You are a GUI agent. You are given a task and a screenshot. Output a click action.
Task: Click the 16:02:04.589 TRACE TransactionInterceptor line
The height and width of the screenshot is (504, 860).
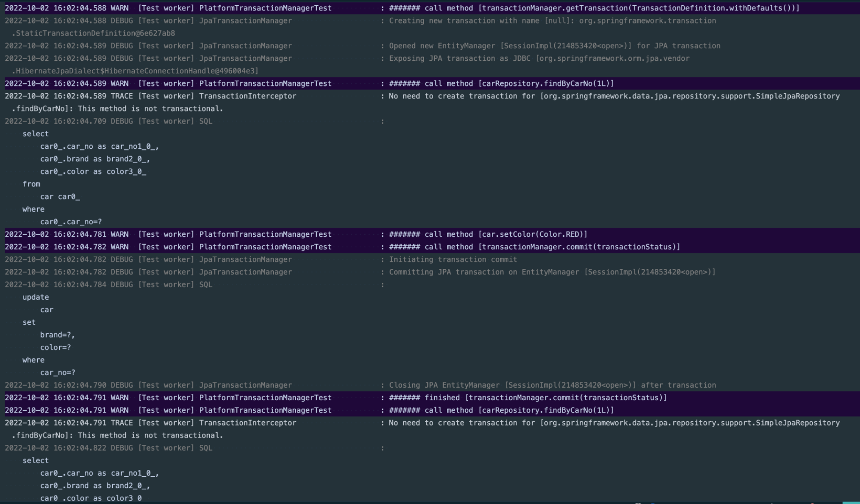(422, 96)
